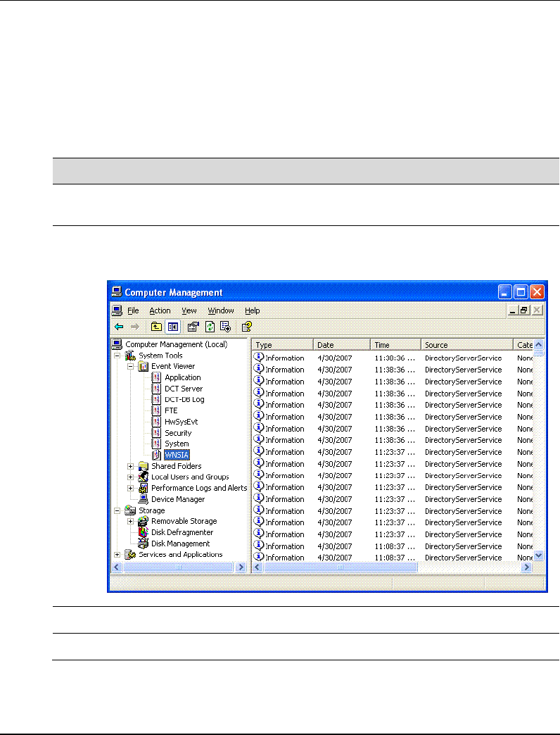Click the Security log icon
This screenshot has width=560, height=735.
156,433
